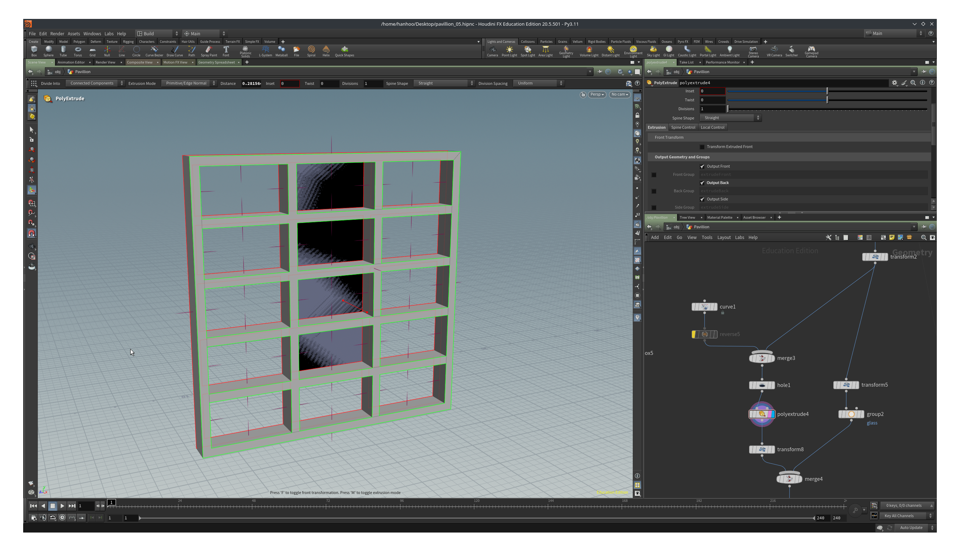960x560 pixels.
Task: Click the curve1 node icon
Action: click(705, 307)
